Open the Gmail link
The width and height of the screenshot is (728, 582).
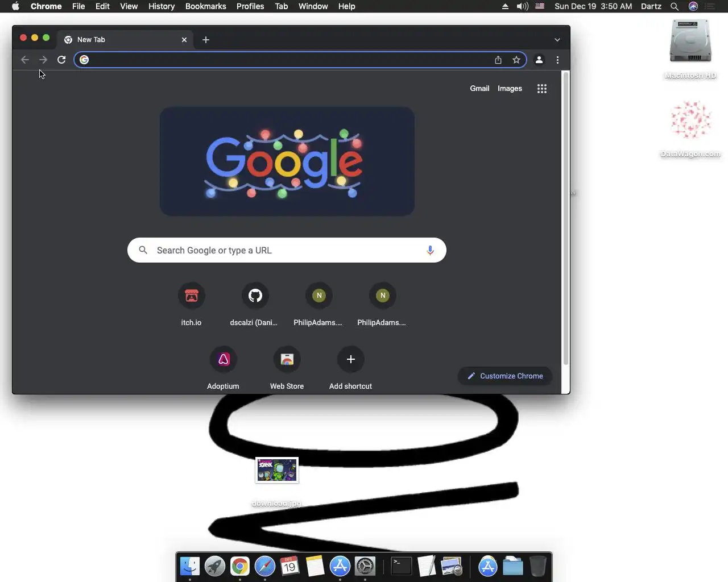[479, 89]
